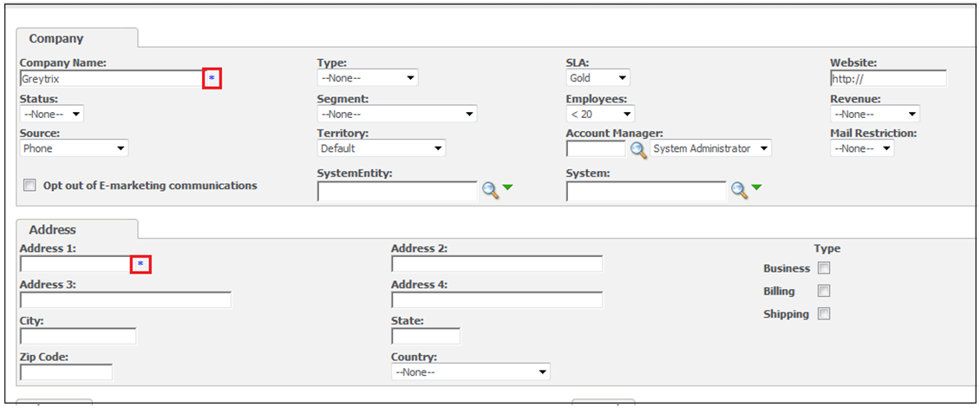Click green arrow next to SystemEntity search
980x408 pixels.
point(507,187)
